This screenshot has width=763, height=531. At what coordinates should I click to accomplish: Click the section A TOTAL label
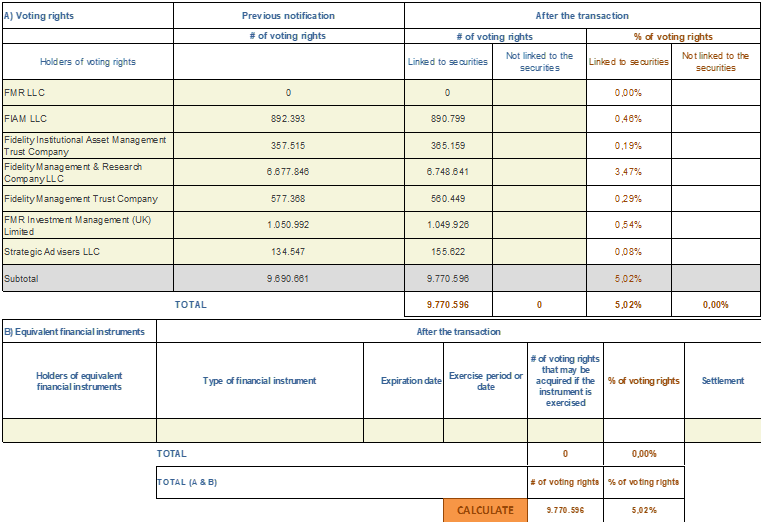click(x=191, y=305)
